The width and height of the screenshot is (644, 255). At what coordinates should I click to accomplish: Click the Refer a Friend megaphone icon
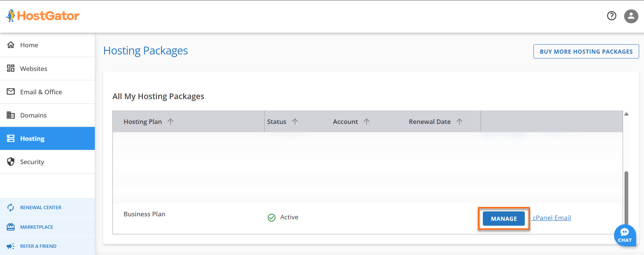11,246
